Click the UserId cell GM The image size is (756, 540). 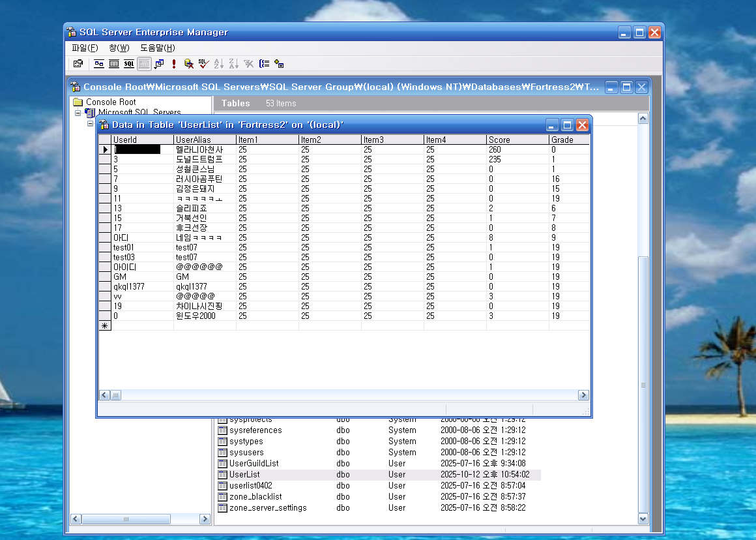point(142,277)
